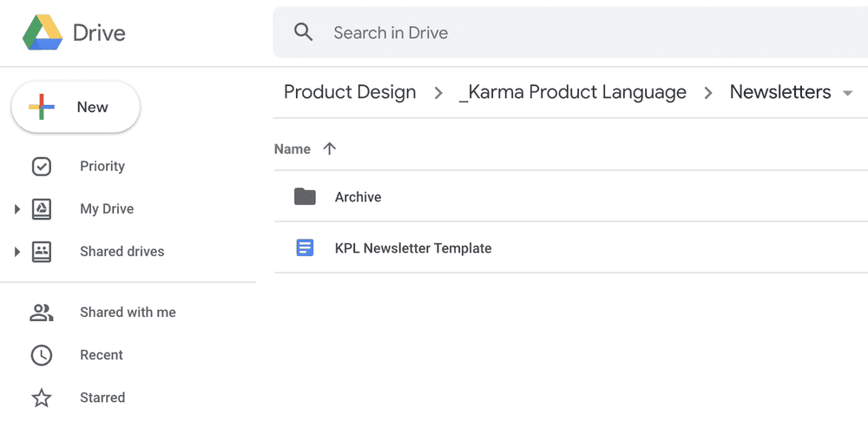Expand the My Drive tree arrow

coord(17,209)
